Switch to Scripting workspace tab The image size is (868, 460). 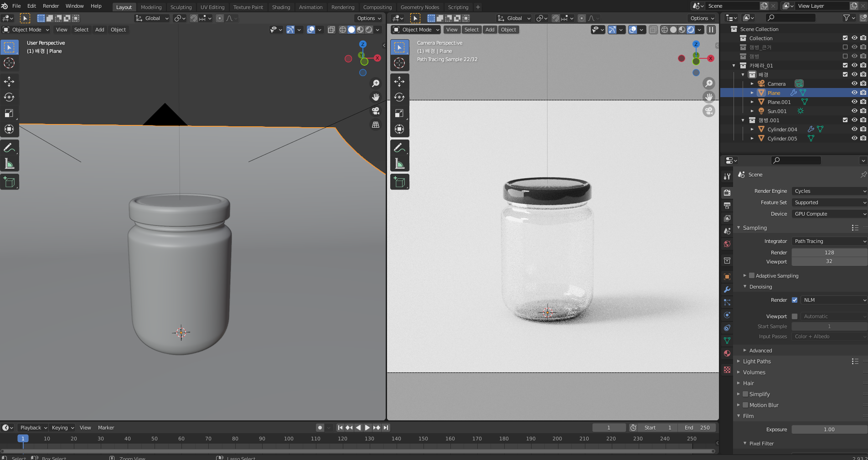coord(458,7)
